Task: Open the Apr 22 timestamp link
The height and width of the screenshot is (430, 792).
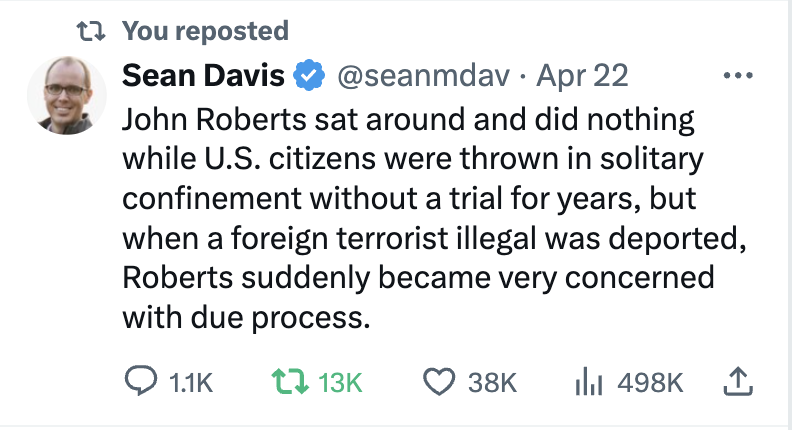Action: pos(582,76)
